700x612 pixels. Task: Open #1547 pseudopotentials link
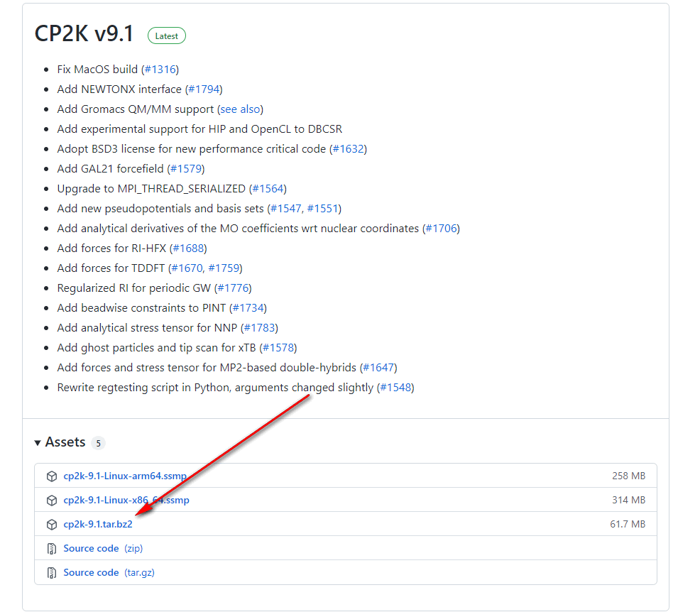point(285,209)
